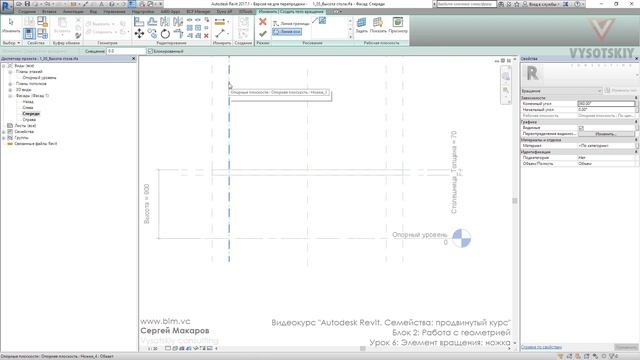Collapse the Графика properties section
Viewport: 640px width, 360px height.
coord(636,122)
